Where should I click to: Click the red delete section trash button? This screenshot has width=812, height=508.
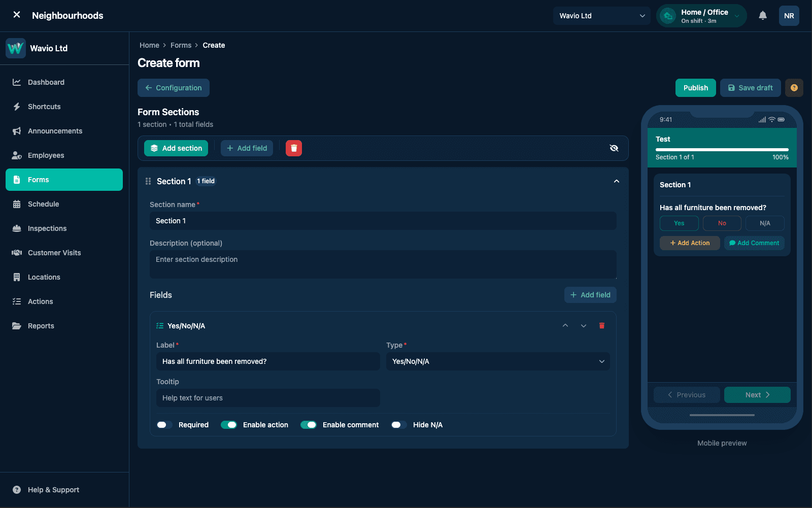pyautogui.click(x=294, y=148)
